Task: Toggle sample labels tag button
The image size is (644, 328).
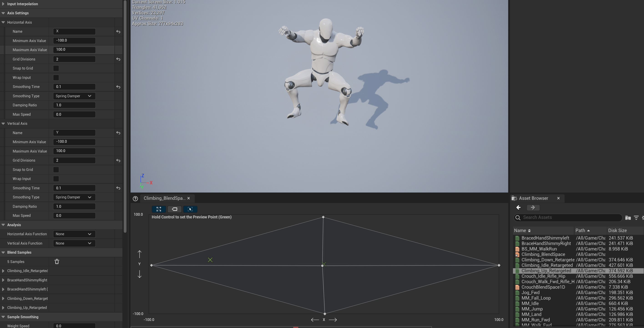Action: click(174, 209)
